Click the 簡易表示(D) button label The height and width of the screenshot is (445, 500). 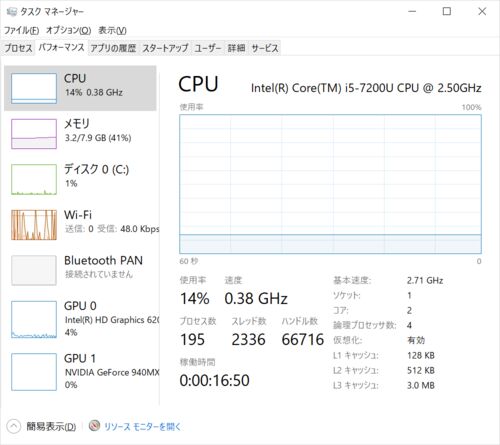click(x=51, y=426)
